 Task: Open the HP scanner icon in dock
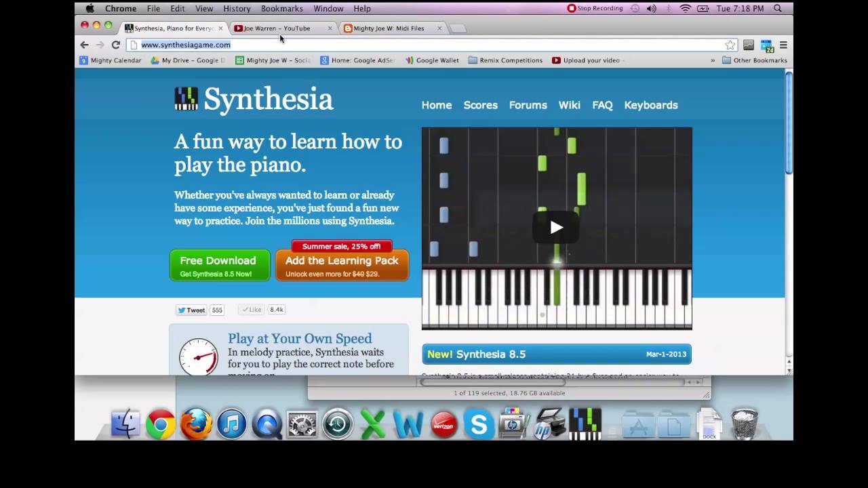point(549,425)
